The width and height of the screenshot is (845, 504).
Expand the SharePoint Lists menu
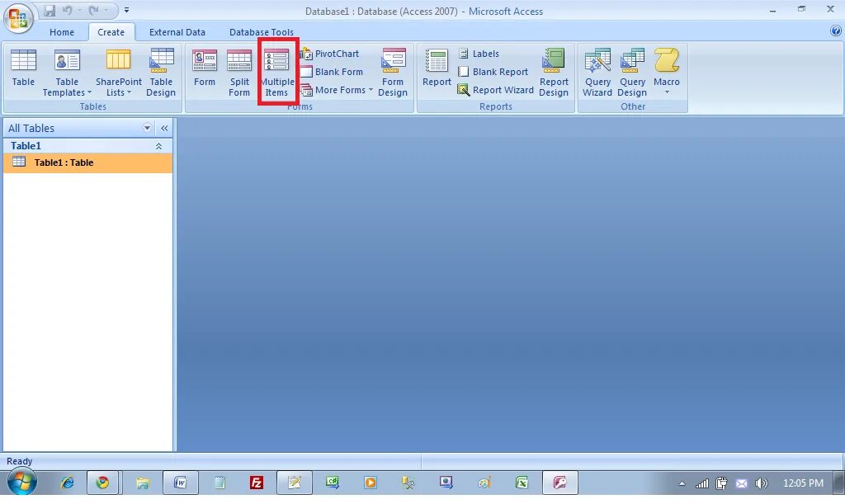pyautogui.click(x=119, y=73)
